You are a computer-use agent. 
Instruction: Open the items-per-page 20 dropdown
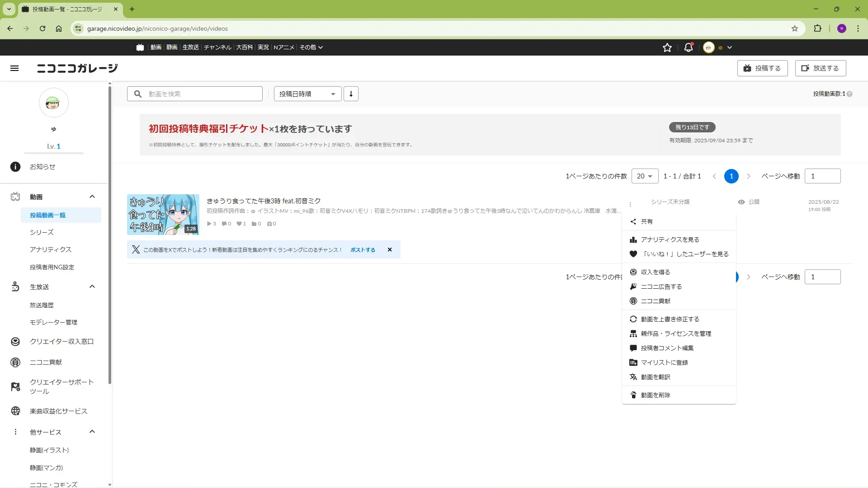(645, 176)
